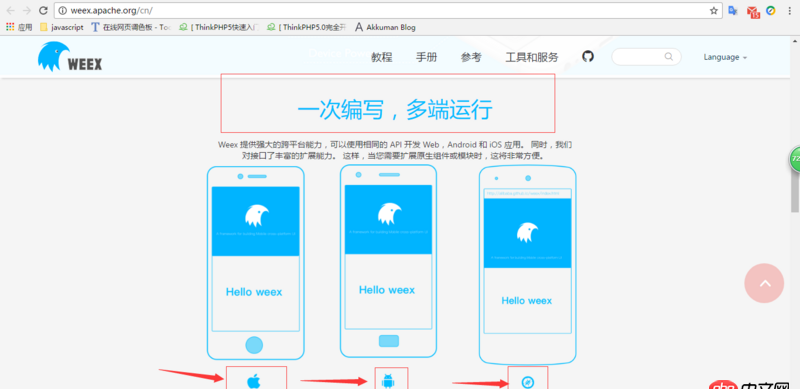Reload the page with refresh icon
This screenshot has height=389, width=800.
(43, 10)
